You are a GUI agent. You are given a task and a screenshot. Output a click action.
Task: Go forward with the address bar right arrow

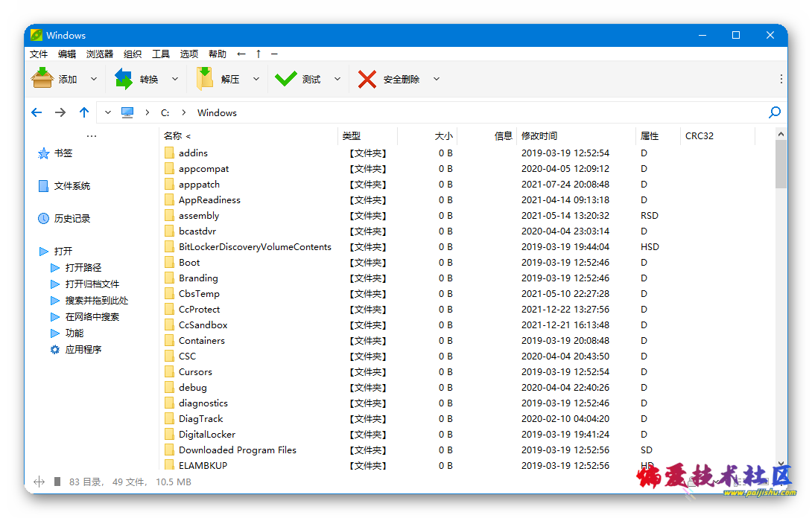coord(60,112)
